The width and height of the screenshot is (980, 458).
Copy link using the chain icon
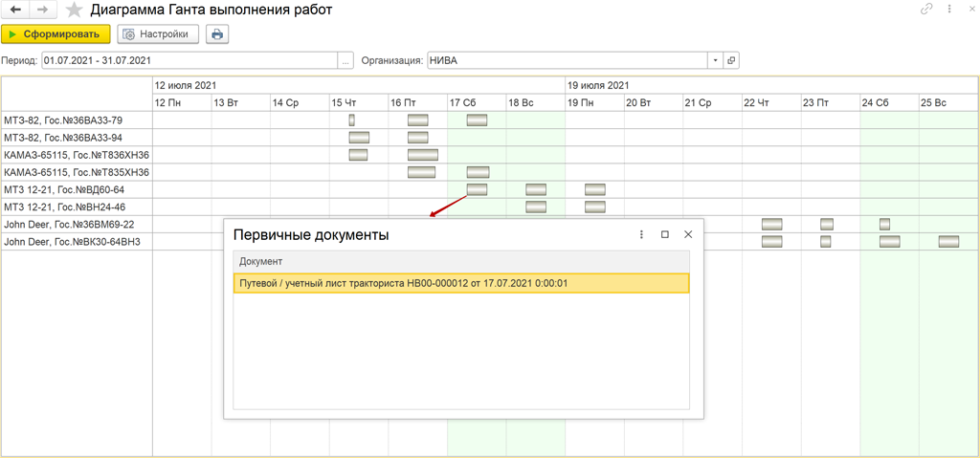pyautogui.click(x=925, y=10)
